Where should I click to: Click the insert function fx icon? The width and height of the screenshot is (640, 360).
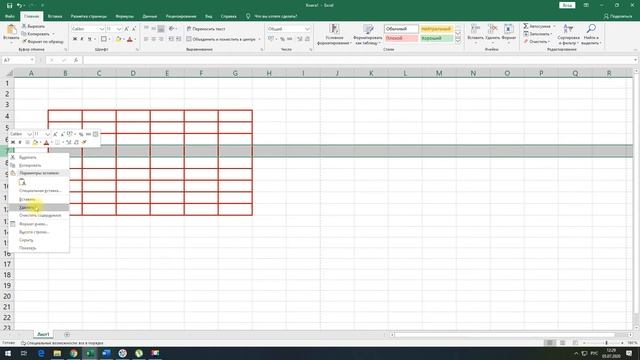tap(76, 60)
